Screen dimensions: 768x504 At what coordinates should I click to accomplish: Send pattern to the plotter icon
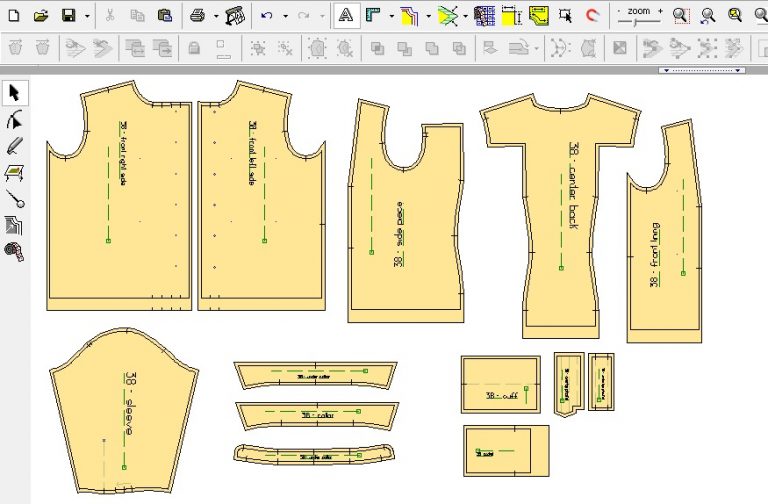tap(235, 16)
